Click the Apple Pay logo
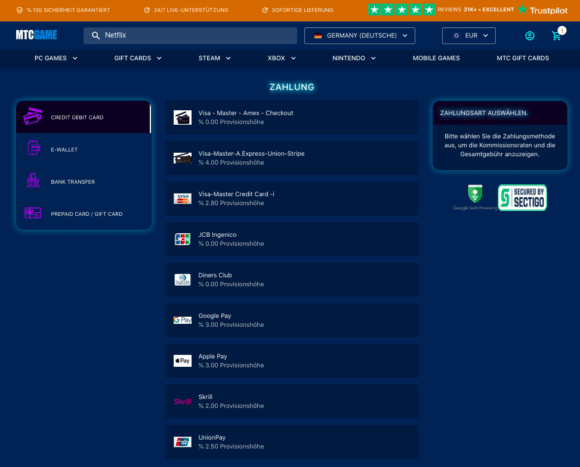 click(183, 361)
